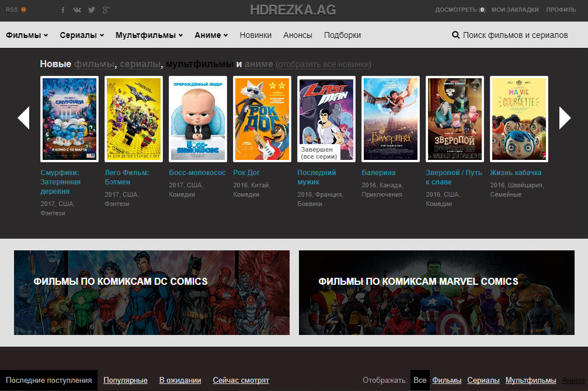Open the Ma vie de Courgette poster
The height and width of the screenshot is (391, 588).
click(519, 119)
